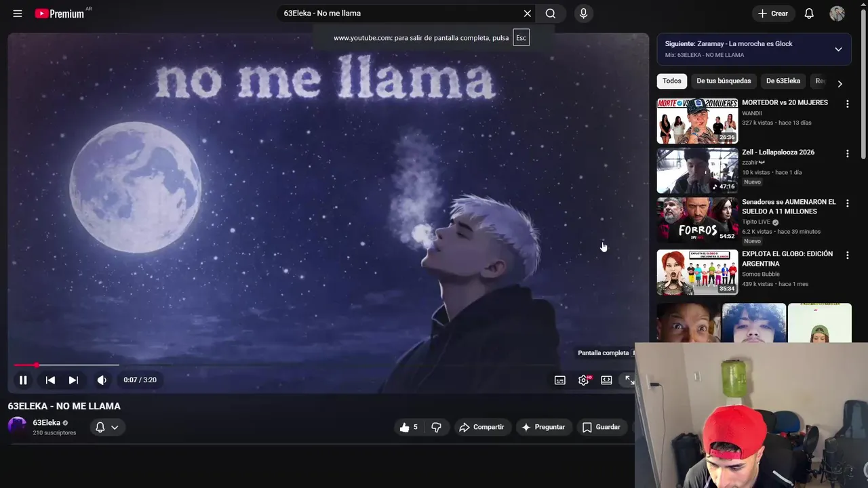Click the Esc key hint

point(521,38)
